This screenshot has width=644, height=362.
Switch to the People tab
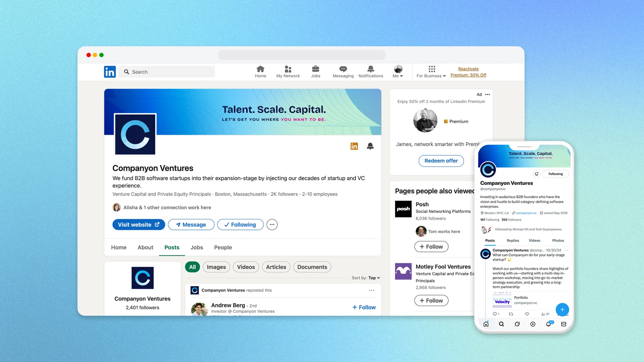(x=223, y=247)
